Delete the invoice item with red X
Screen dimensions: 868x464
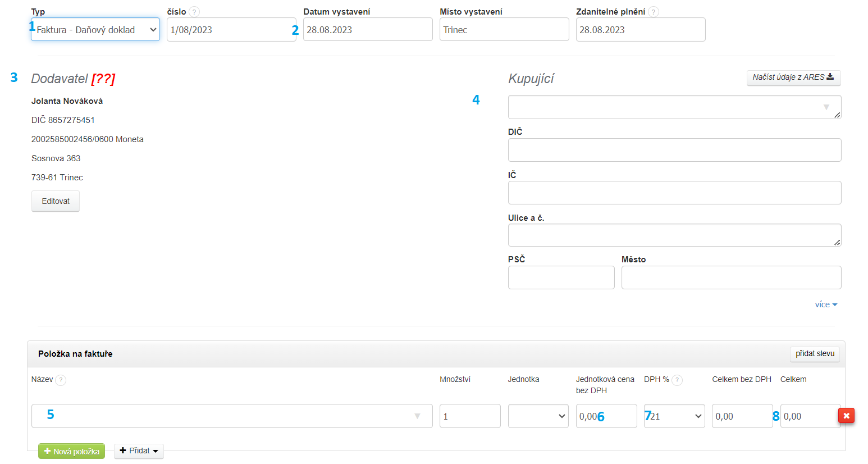pyautogui.click(x=846, y=416)
